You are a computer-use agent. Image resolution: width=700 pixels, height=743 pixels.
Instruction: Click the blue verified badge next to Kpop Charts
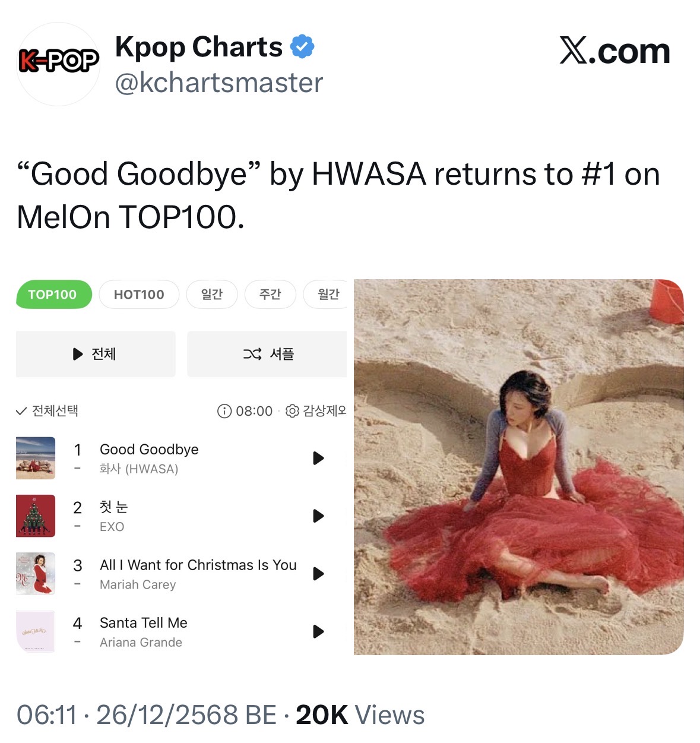pyautogui.click(x=302, y=47)
